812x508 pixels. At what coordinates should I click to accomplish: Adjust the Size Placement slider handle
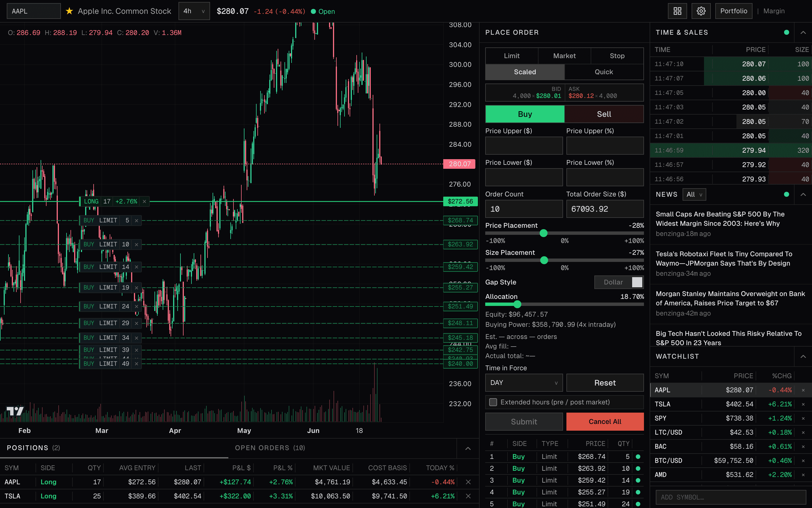pyautogui.click(x=544, y=260)
